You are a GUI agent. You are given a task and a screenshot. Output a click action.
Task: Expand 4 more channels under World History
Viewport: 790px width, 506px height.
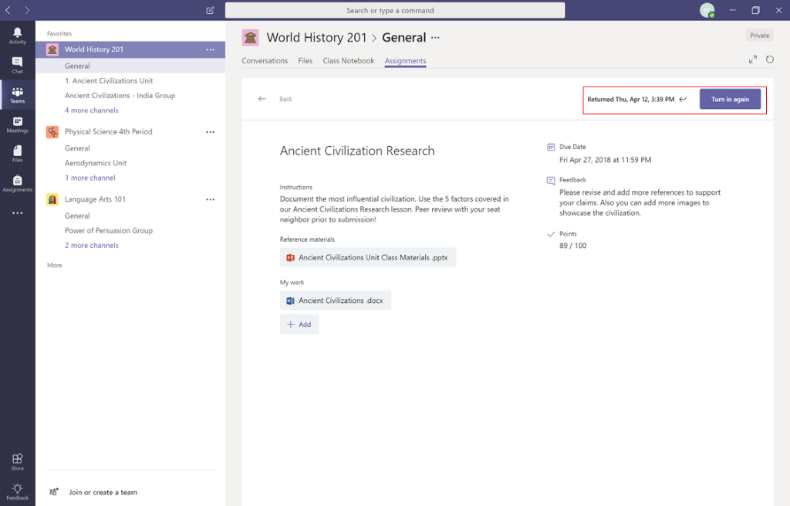pos(91,110)
